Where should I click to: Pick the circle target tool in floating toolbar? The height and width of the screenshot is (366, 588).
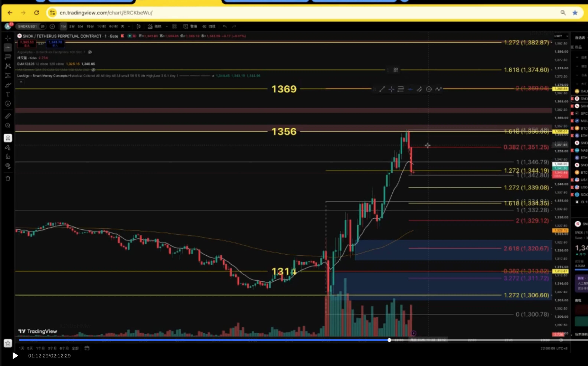click(429, 89)
